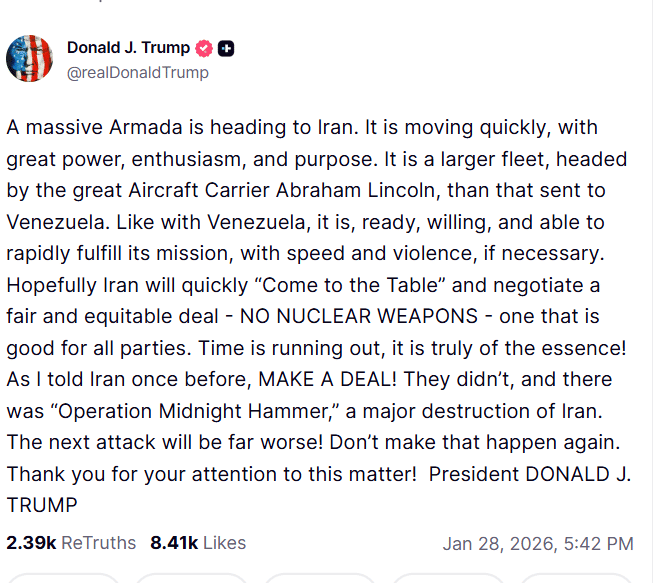Open the Jan 28, 2026 timestamp permalink

537,544
